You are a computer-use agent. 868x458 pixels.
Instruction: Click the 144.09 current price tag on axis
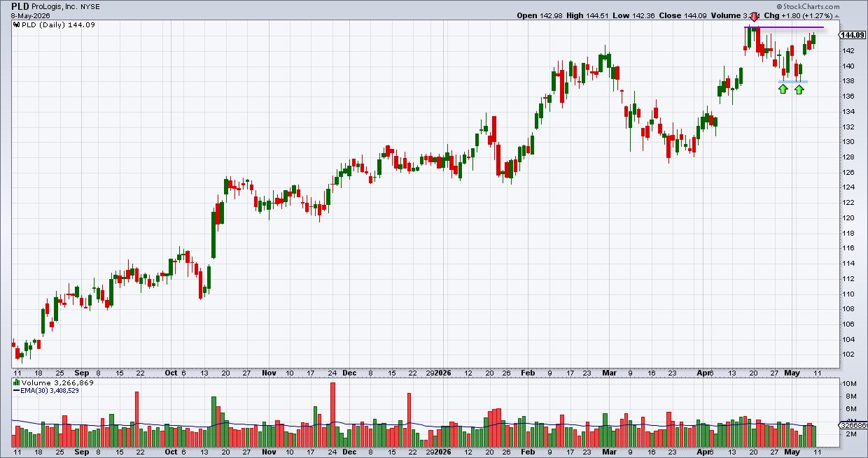[852, 35]
